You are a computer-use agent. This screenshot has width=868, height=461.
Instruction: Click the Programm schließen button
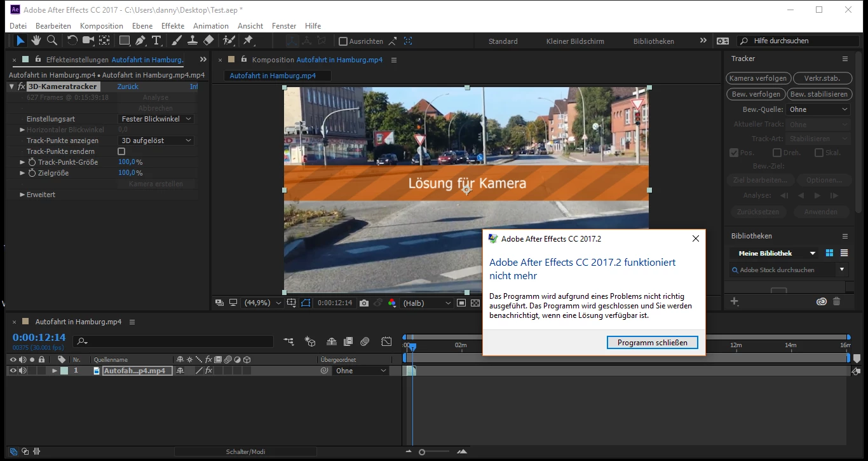click(652, 343)
